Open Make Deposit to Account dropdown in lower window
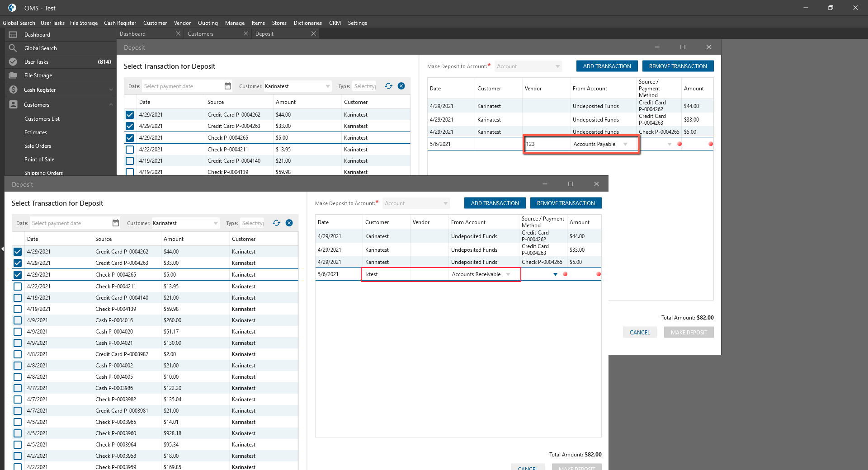 (445, 203)
